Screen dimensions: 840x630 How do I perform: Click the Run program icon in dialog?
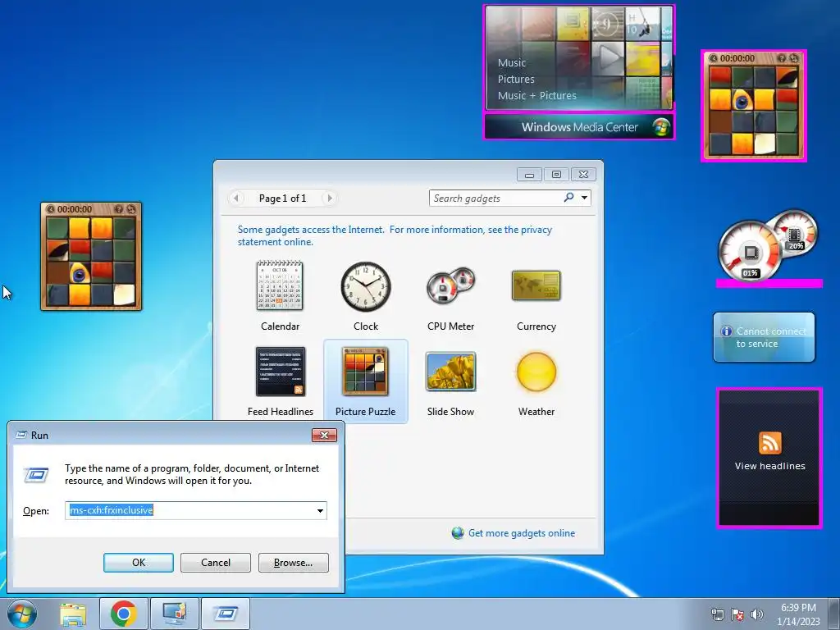point(36,475)
